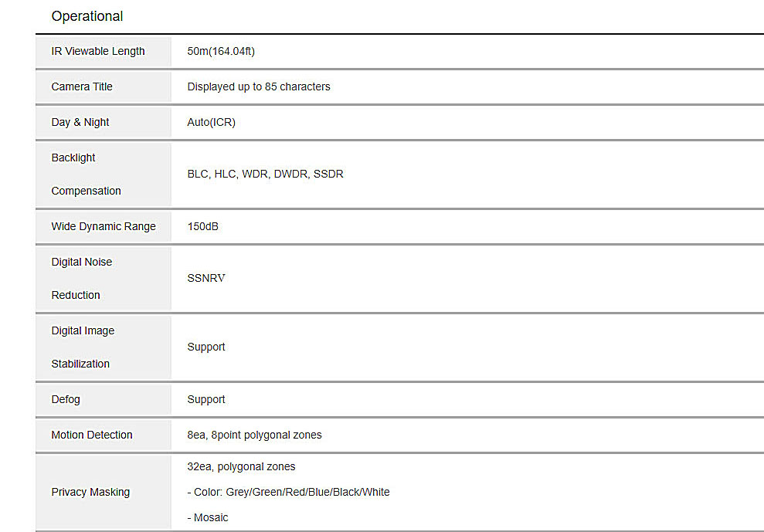Select the Defog row label
764x532 pixels.
[x=66, y=399]
